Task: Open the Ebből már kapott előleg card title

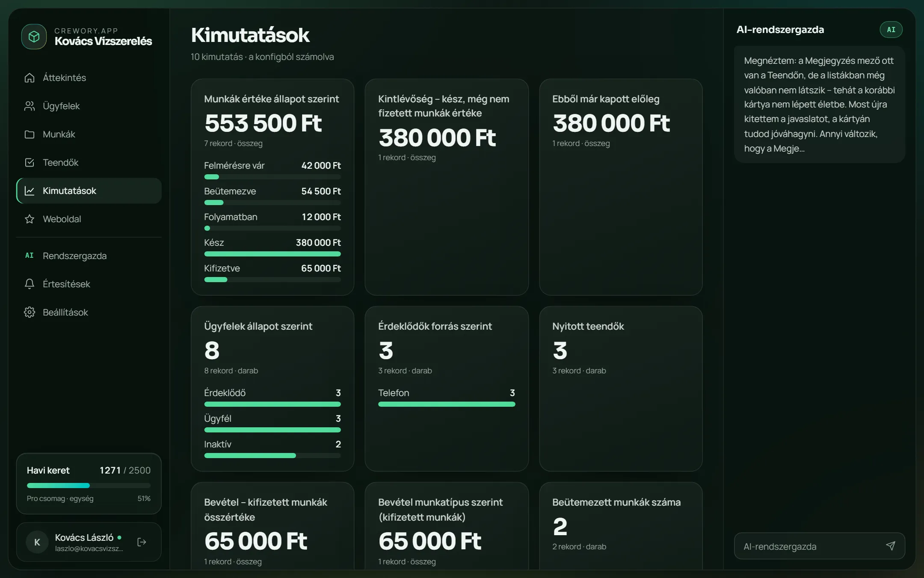Action: (x=606, y=99)
